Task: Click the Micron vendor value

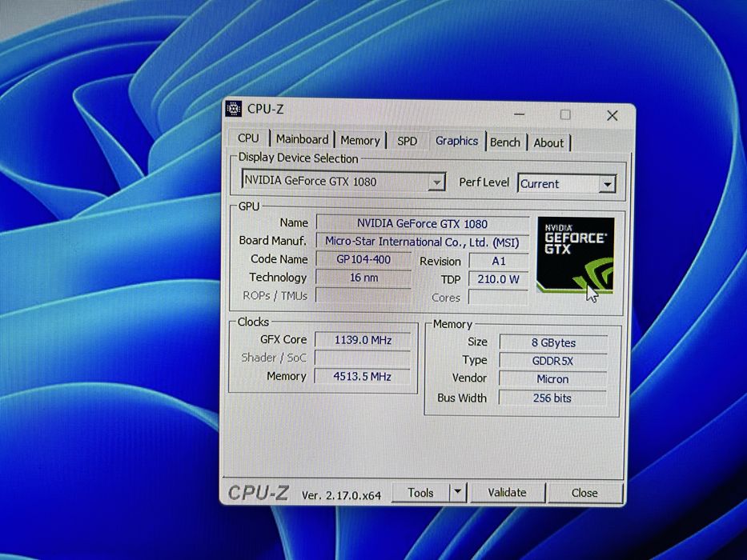Action: (x=552, y=379)
